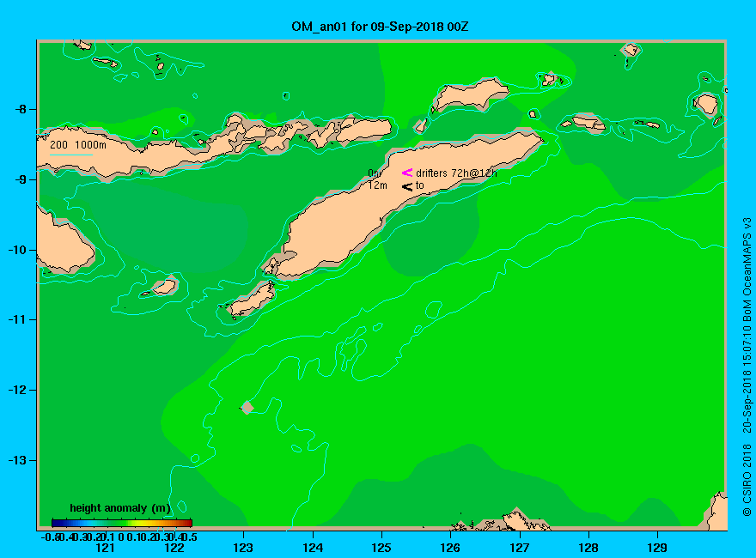
Task: Click the Rote island southwest of Timor
Action: [x=252, y=300]
